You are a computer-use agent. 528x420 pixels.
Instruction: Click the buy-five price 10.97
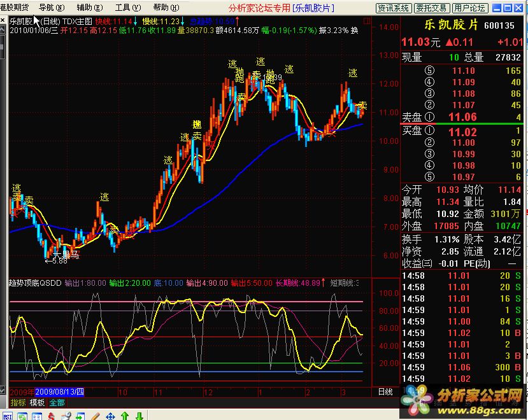[x=463, y=177]
